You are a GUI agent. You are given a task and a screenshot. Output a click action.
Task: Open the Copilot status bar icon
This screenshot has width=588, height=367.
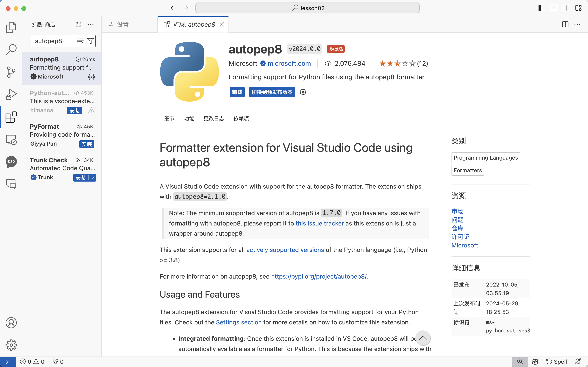pyautogui.click(x=535, y=362)
